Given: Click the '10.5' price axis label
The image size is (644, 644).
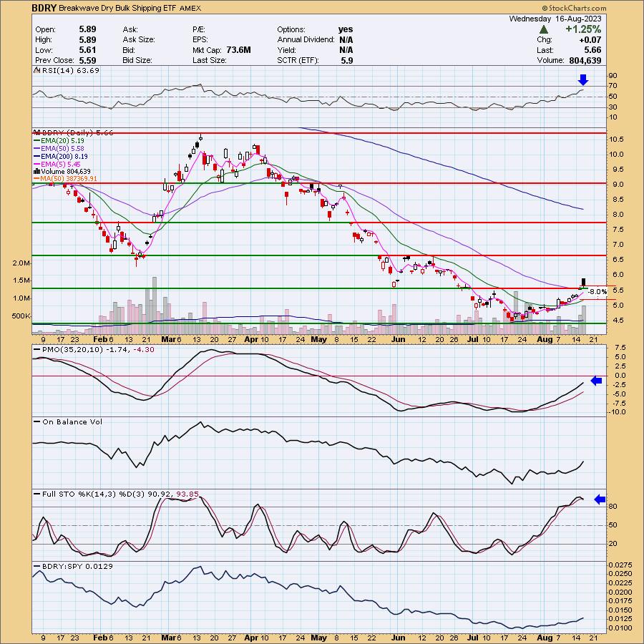Looking at the screenshot, I should 616,140.
